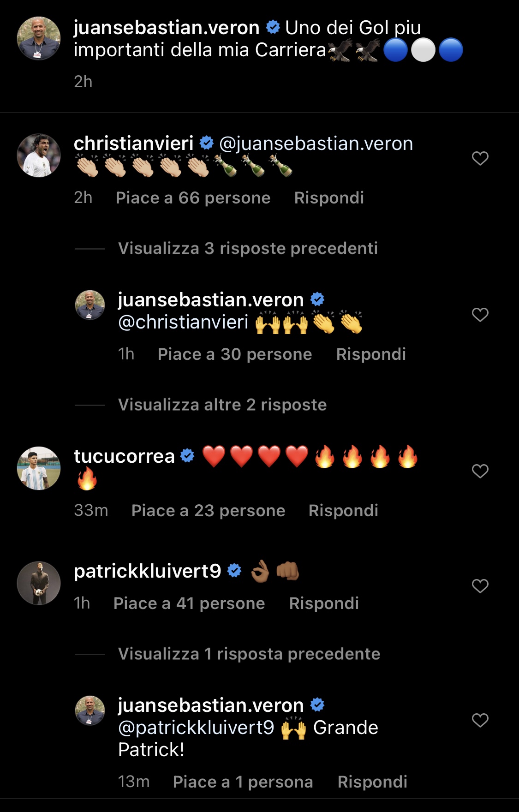Like christianvieri's comment with the heart

click(480, 158)
